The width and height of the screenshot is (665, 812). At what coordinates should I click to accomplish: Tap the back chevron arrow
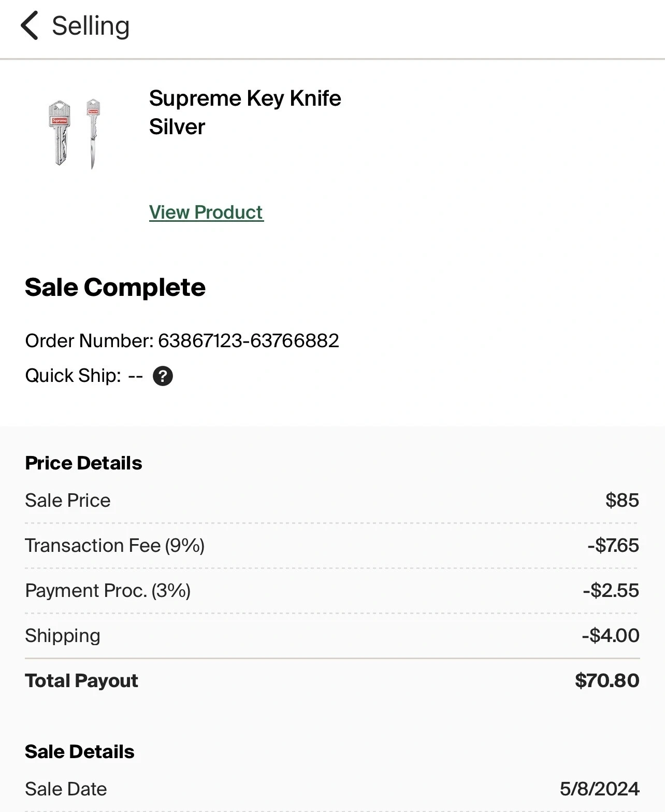pos(30,26)
